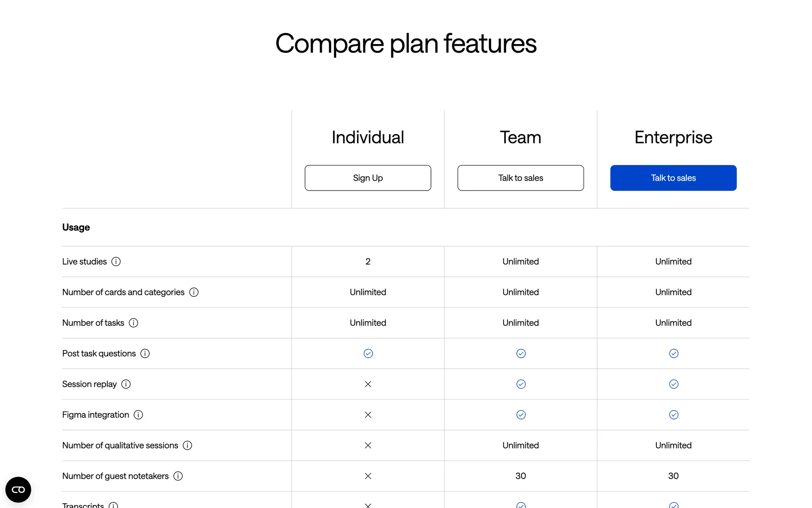The height and width of the screenshot is (508, 812).
Task: Show info for Session replay
Action: tap(126, 384)
